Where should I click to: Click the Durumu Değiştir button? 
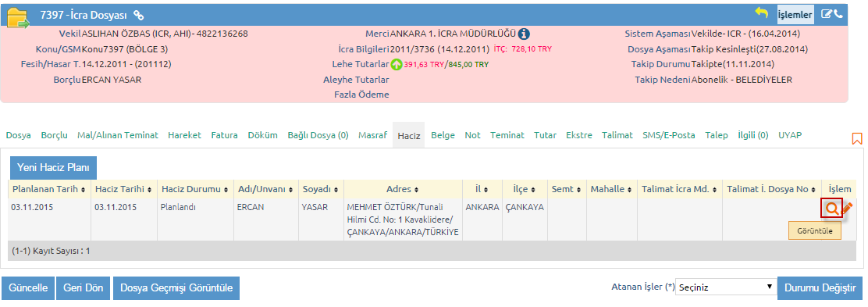coord(820,288)
